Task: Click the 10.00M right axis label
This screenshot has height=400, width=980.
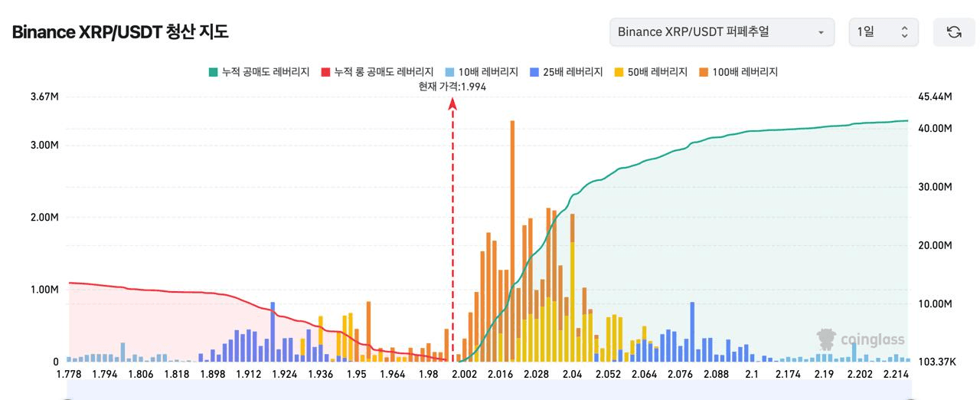Action: click(934, 303)
